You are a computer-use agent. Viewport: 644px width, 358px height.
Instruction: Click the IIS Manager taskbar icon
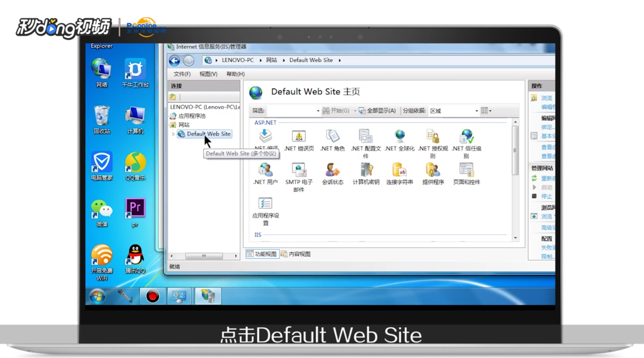(x=208, y=296)
